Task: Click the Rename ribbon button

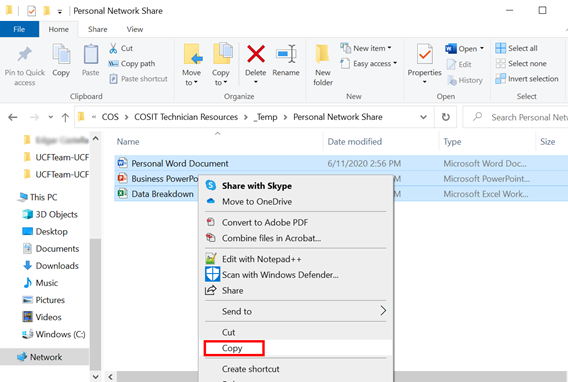Action: tap(286, 60)
